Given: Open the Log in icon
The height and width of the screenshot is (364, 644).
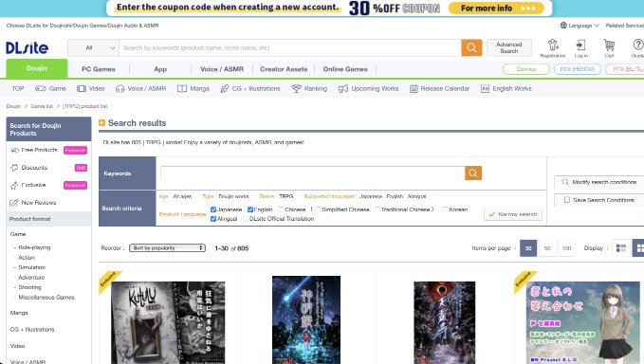Looking at the screenshot, I should (x=580, y=45).
